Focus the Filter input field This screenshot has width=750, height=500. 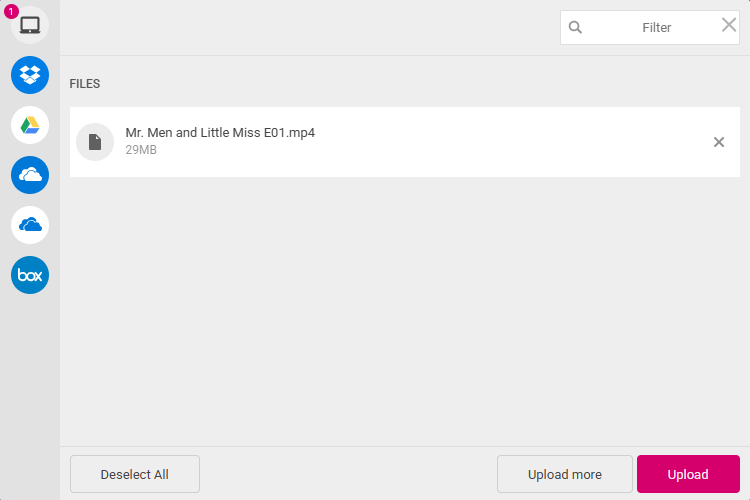[650, 27]
